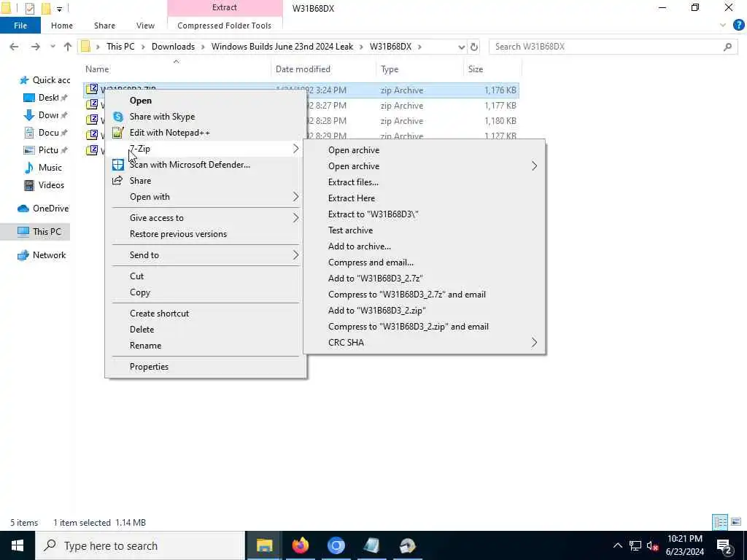Click the Notepad++ icon in context menu

117,133
